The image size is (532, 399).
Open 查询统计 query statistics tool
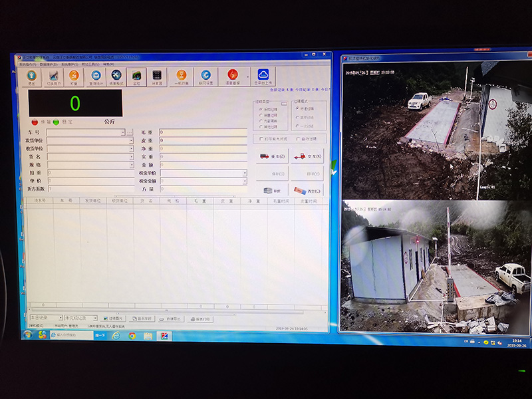click(x=96, y=76)
